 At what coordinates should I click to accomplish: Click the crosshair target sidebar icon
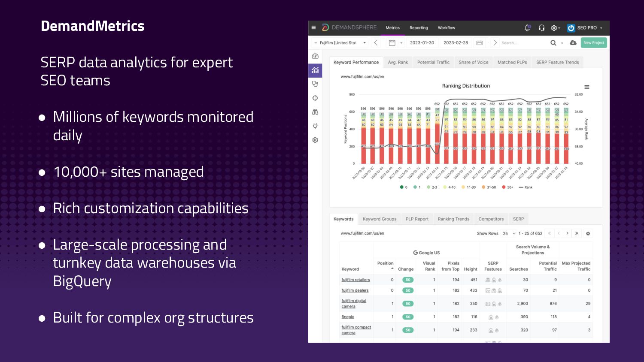pyautogui.click(x=315, y=98)
